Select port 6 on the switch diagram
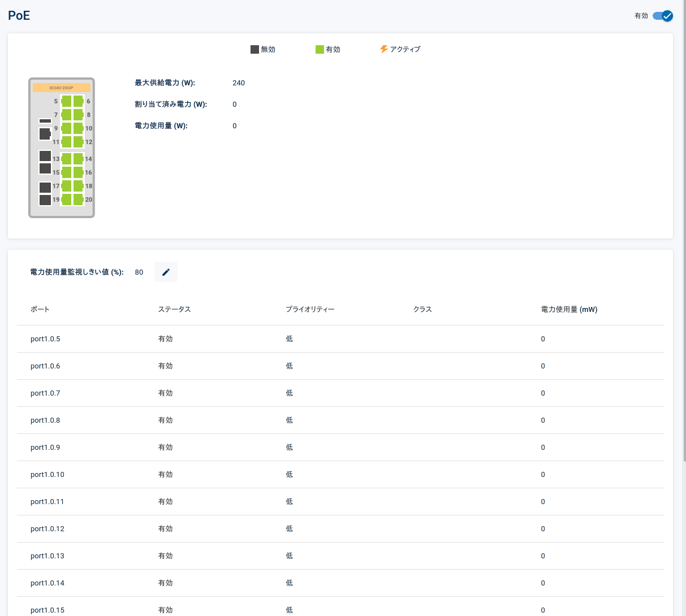The width and height of the screenshot is (686, 616). (78, 101)
